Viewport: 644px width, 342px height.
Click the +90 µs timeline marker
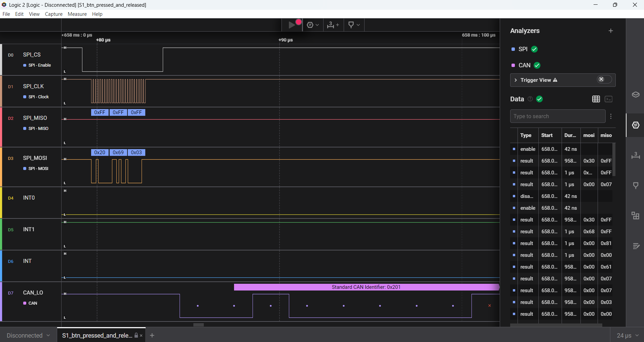[x=286, y=40]
